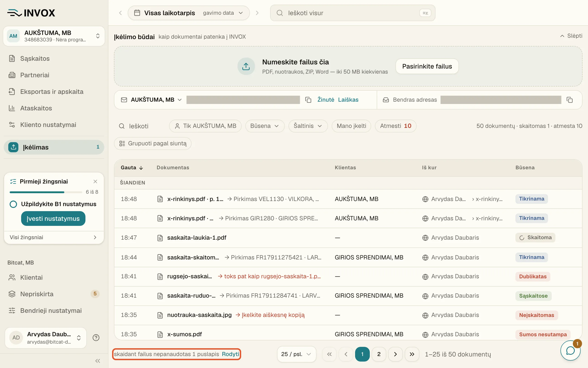Jump to last page of documents
This screenshot has height=368, width=588.
(x=412, y=354)
